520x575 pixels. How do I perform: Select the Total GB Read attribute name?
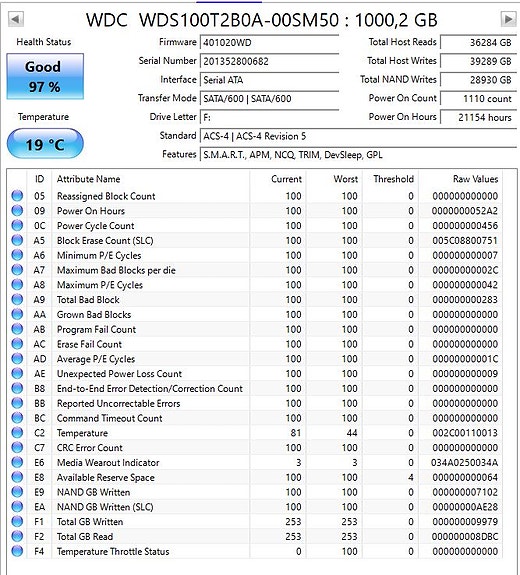[x=85, y=536]
